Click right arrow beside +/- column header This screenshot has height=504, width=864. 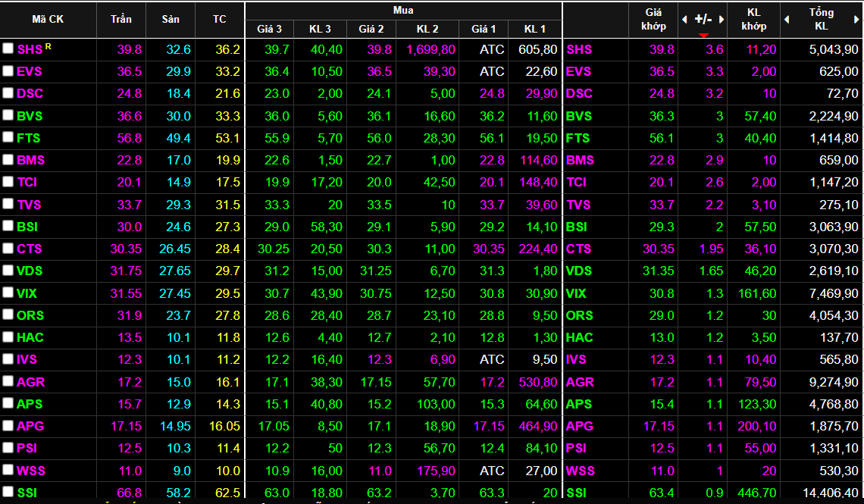(722, 19)
